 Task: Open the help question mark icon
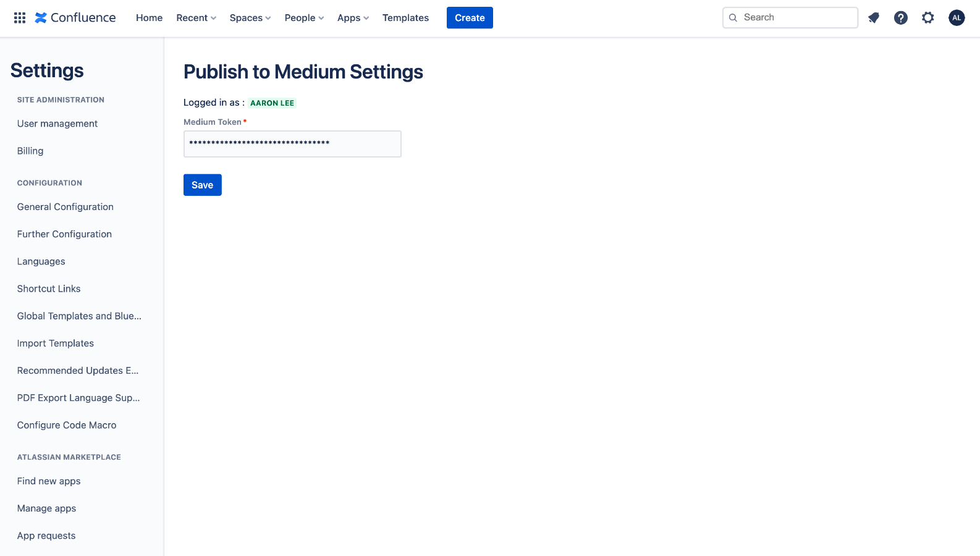coord(901,18)
